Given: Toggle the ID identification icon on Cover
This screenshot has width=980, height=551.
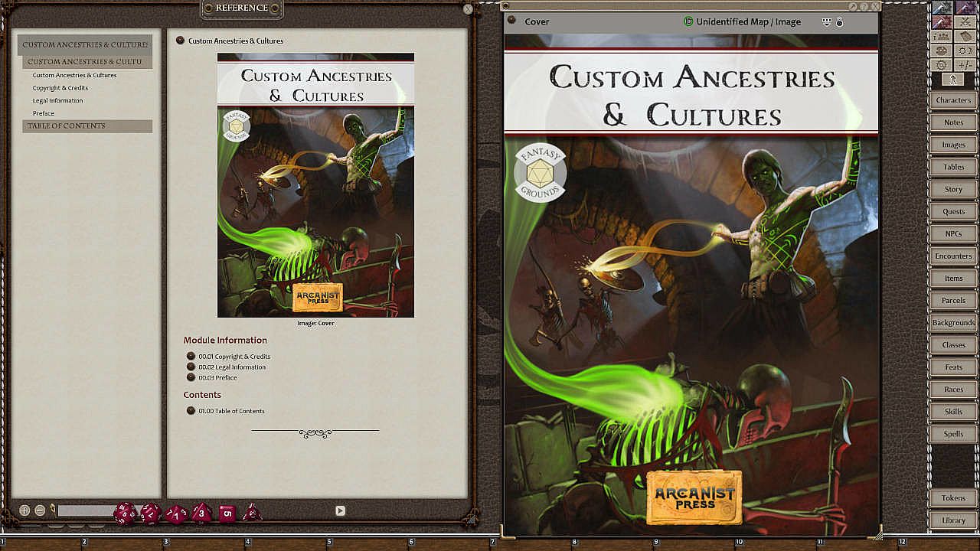Looking at the screenshot, I should coord(688,21).
